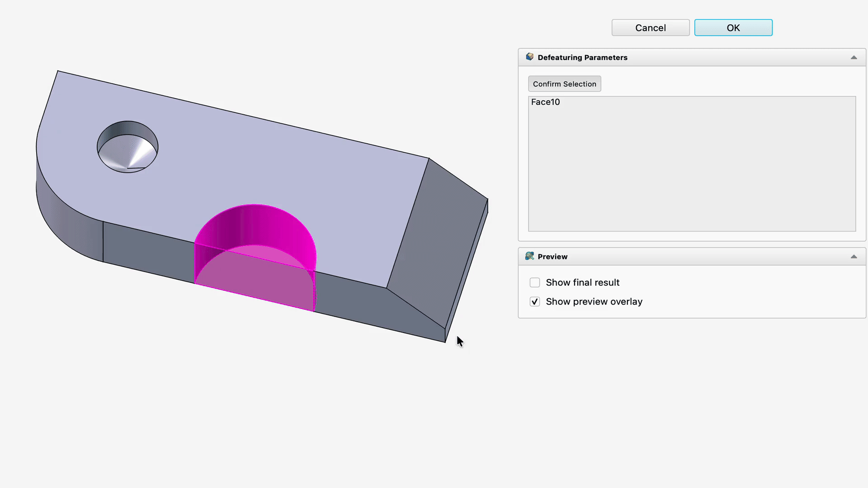Select the front side face left of cutout
868x488 pixels.
click(x=148, y=252)
